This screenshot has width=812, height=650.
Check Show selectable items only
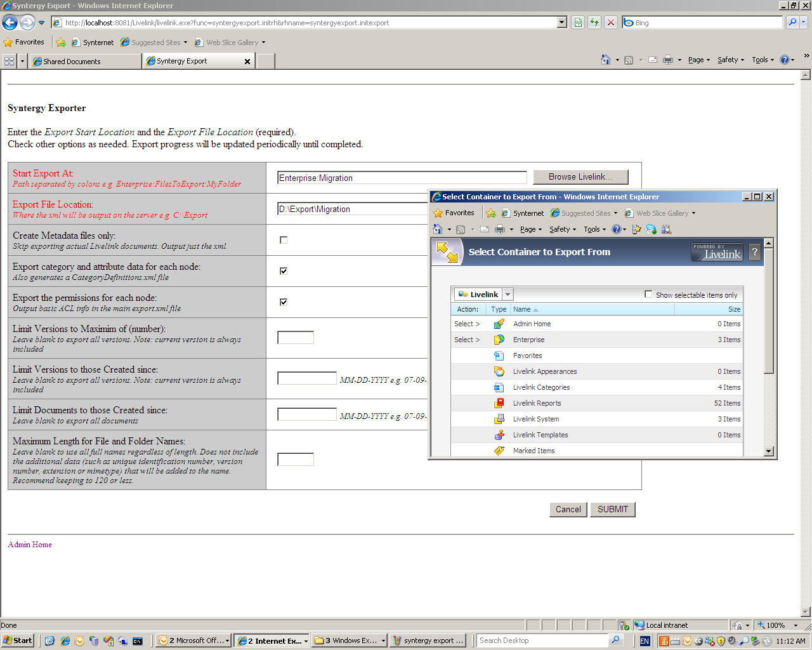pyautogui.click(x=648, y=294)
